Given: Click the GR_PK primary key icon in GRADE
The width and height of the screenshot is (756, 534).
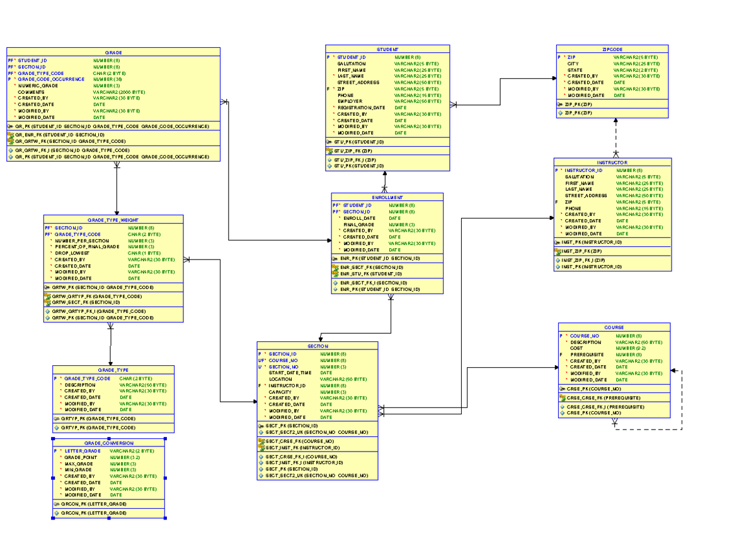Looking at the screenshot, I should click(11, 127).
